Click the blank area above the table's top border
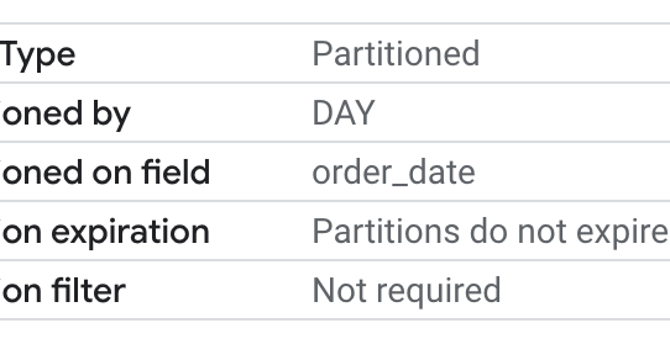Viewport: 670px width, 360px height. pyautogui.click(x=335, y=11)
